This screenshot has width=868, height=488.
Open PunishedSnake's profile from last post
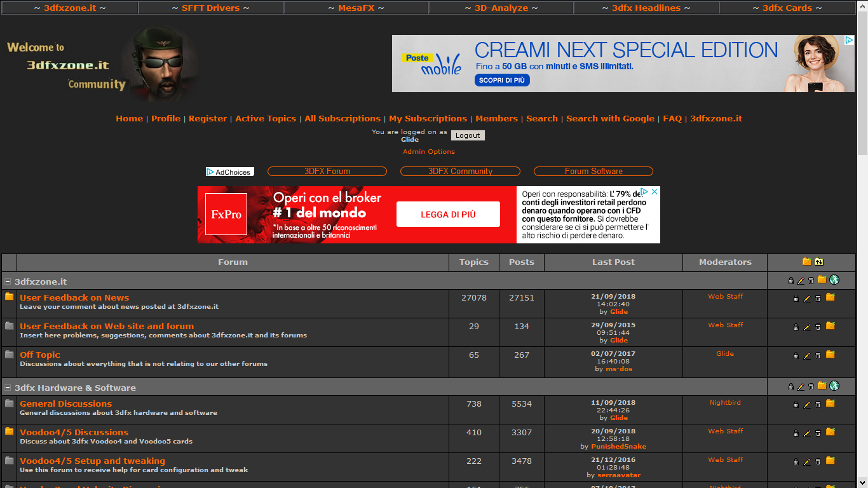point(618,446)
